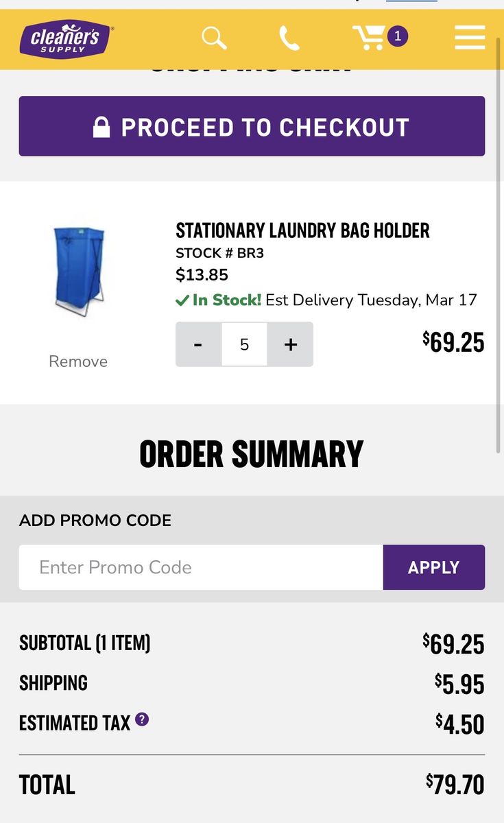504x823 pixels.
Task: Click the Cleaner's Supply logo
Action: [67, 38]
